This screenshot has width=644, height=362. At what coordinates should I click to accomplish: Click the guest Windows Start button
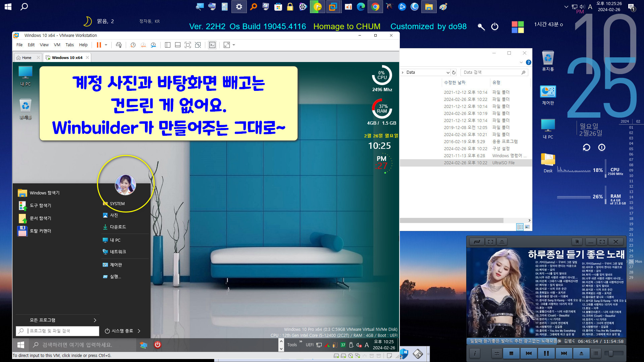(21, 345)
